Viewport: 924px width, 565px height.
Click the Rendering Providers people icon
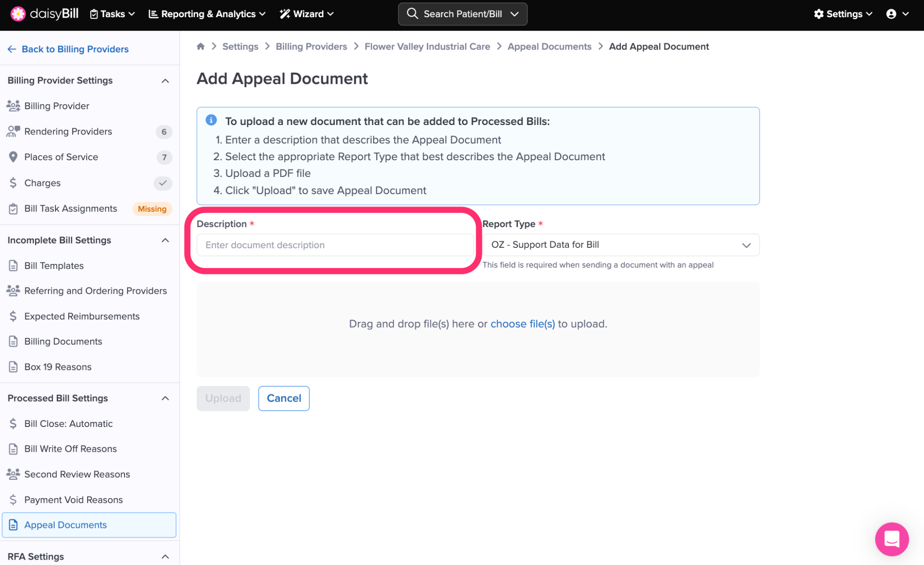click(13, 131)
